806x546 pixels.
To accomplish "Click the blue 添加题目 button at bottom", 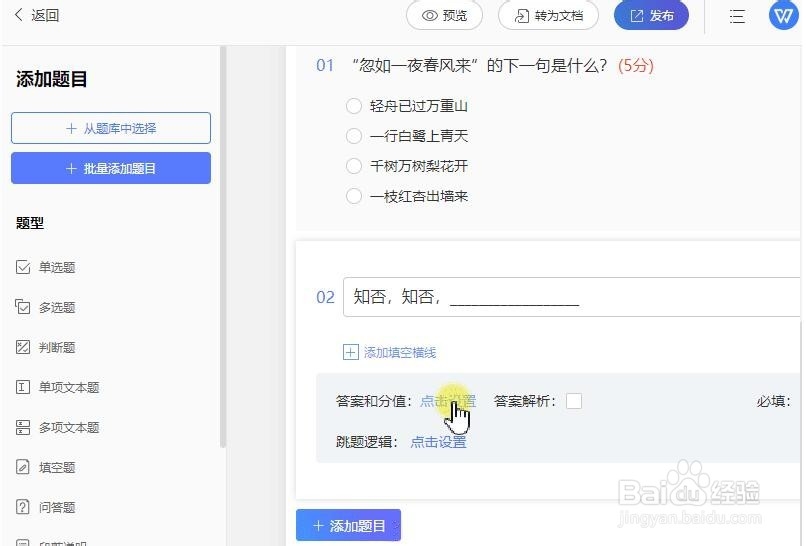I will 348,525.
